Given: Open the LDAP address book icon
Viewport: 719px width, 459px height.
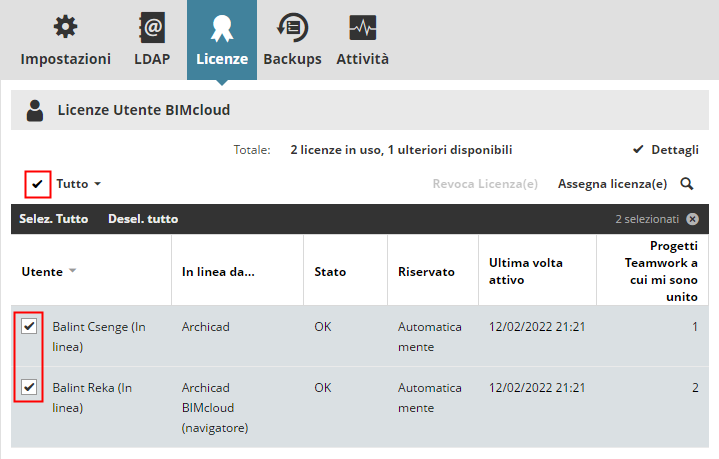Looking at the screenshot, I should point(152,27).
